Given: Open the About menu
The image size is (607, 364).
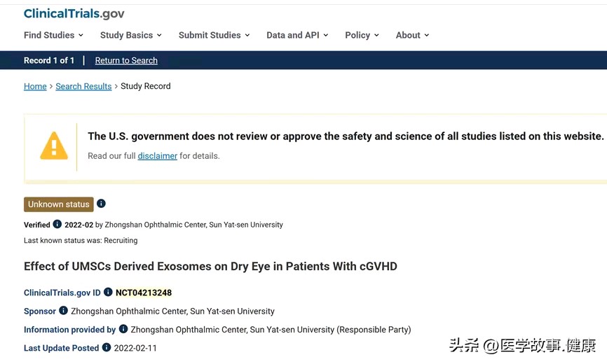Looking at the screenshot, I should coord(412,35).
